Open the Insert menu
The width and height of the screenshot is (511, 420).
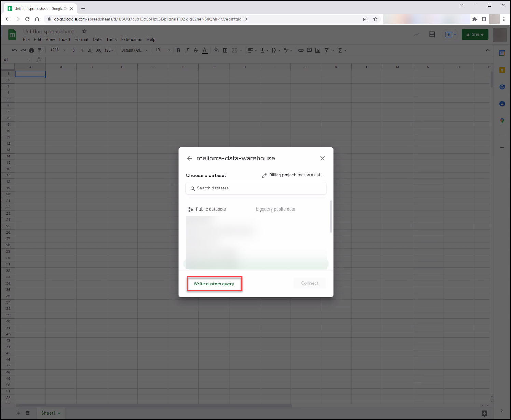click(x=65, y=40)
